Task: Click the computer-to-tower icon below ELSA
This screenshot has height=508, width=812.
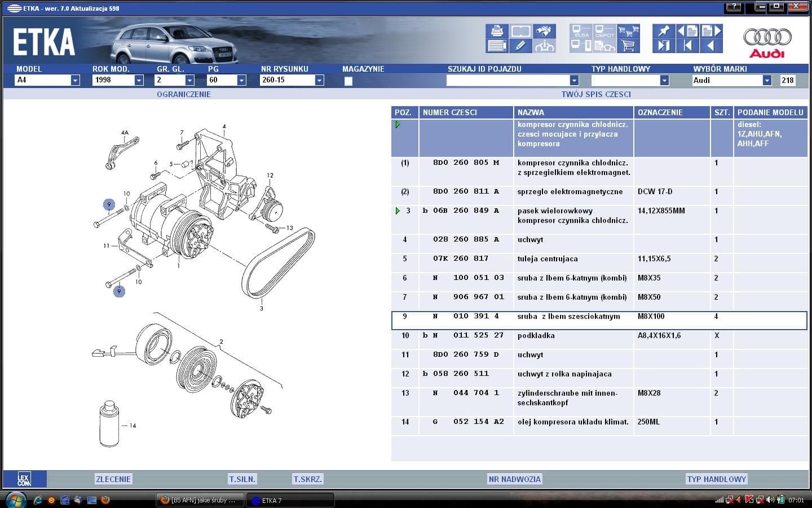Action: click(x=581, y=46)
